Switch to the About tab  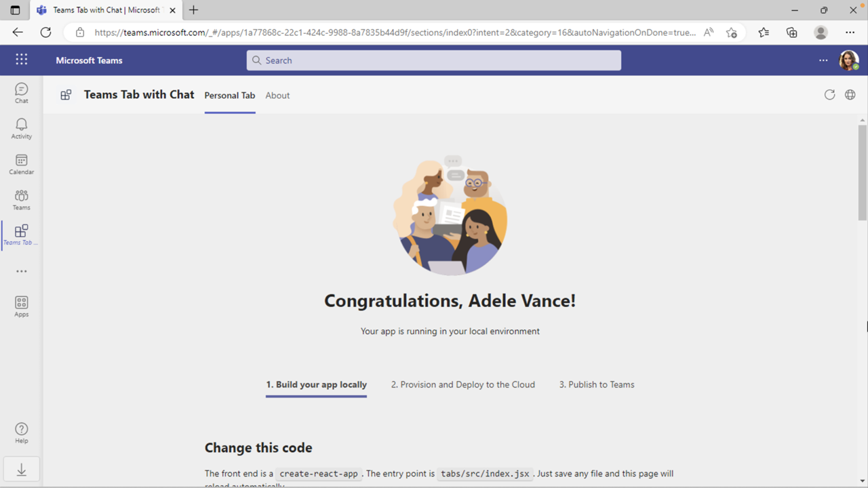(277, 96)
